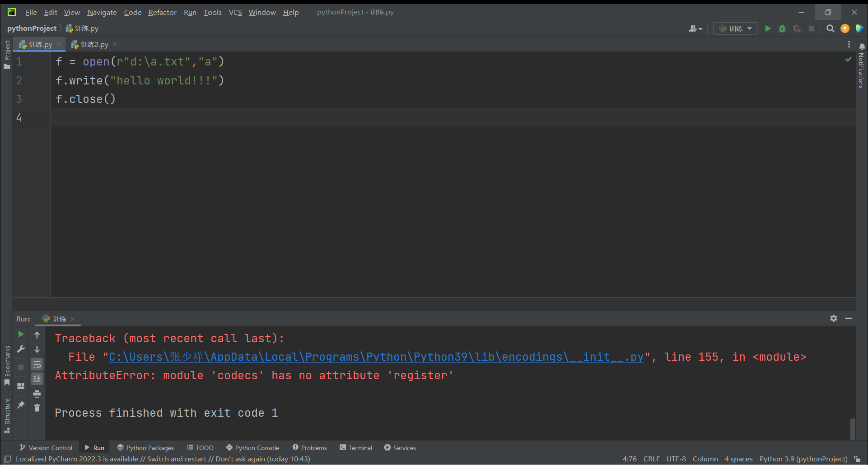Rerun program in Run tool window
Screen dimensions: 868x465
pos(21,335)
